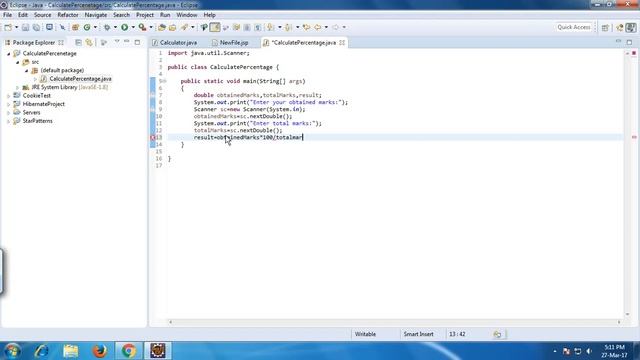Go to Next Annotation icon
The height and width of the screenshot is (360, 640).
coord(270,27)
